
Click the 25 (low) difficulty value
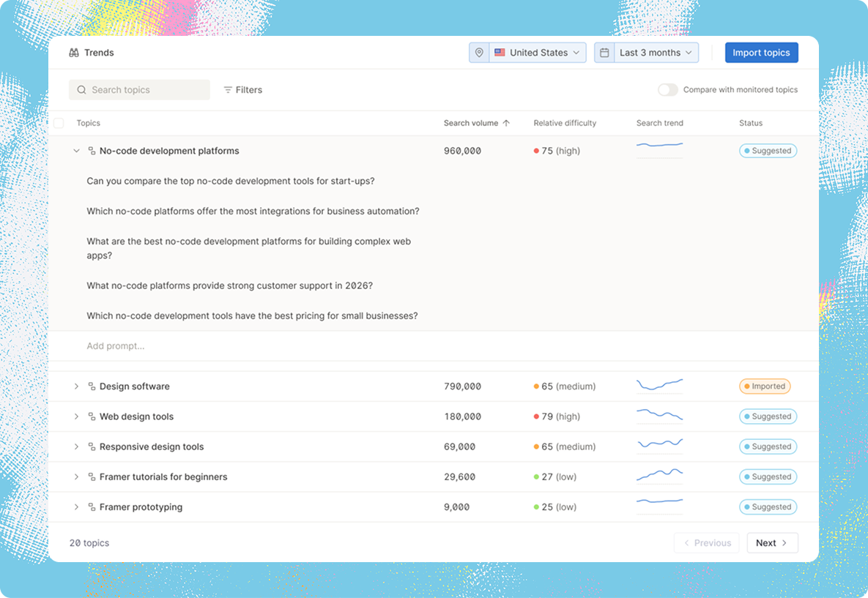tap(554, 507)
